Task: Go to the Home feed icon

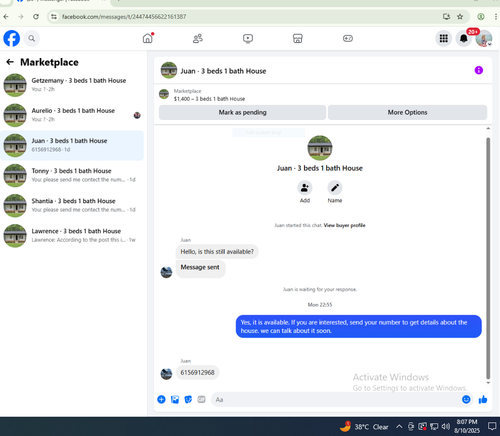Action: point(148,38)
